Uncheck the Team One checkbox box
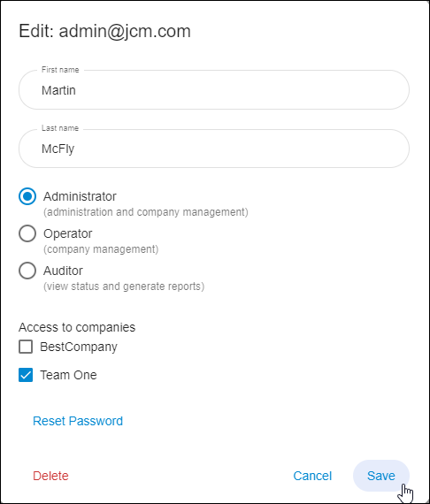The height and width of the screenshot is (504, 430). pos(26,375)
